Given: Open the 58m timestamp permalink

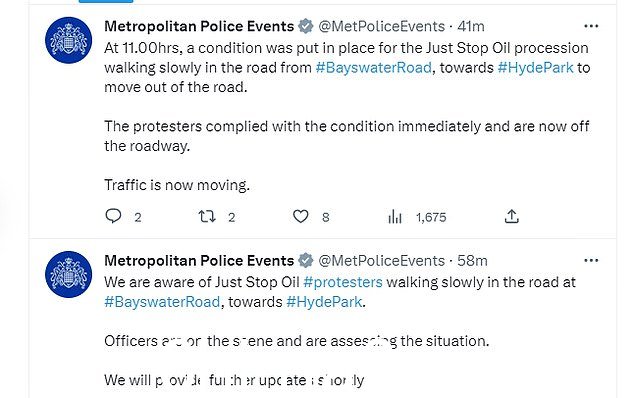Looking at the screenshot, I should click(x=472, y=260).
